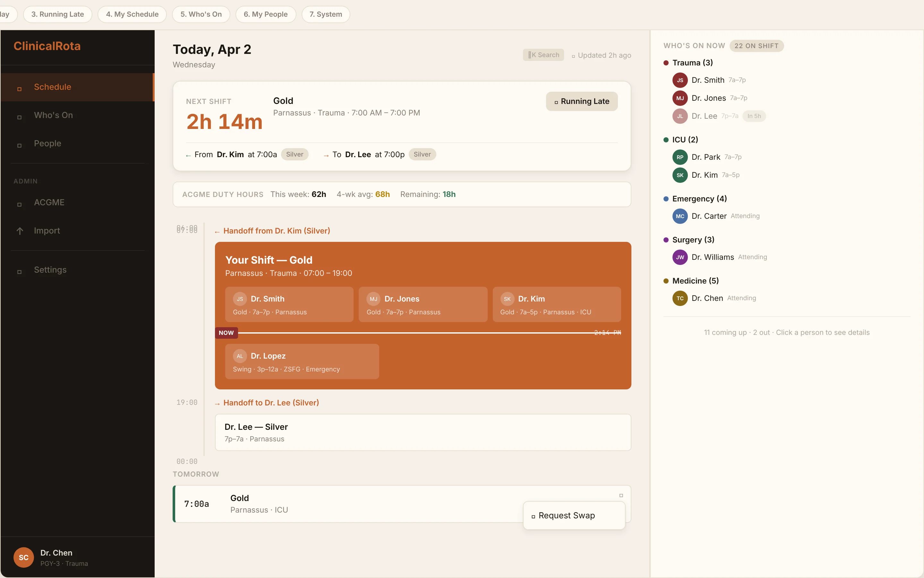Expand the Medicine (5) group

point(695,281)
